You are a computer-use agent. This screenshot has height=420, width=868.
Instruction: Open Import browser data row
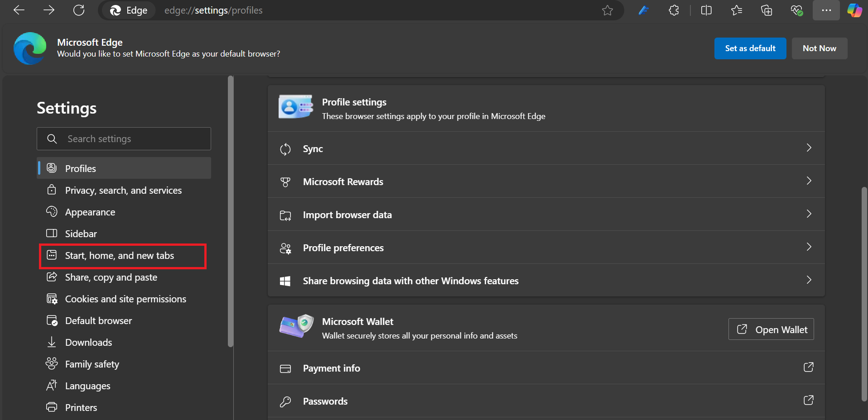(546, 215)
